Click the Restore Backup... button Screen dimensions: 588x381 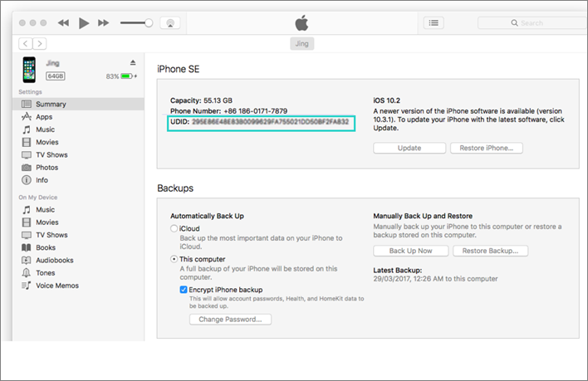point(490,251)
